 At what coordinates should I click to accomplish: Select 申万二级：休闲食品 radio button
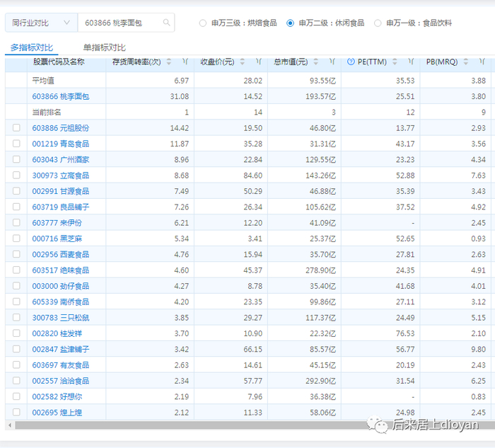click(290, 23)
